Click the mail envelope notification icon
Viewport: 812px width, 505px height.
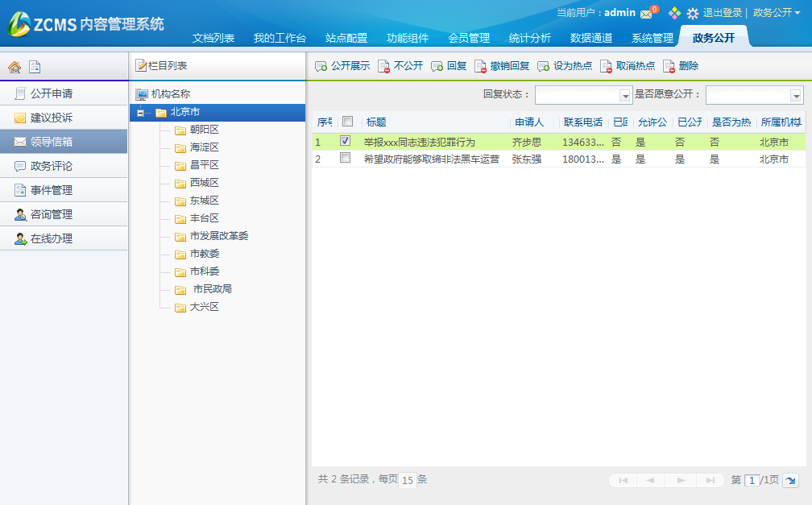[x=646, y=14]
